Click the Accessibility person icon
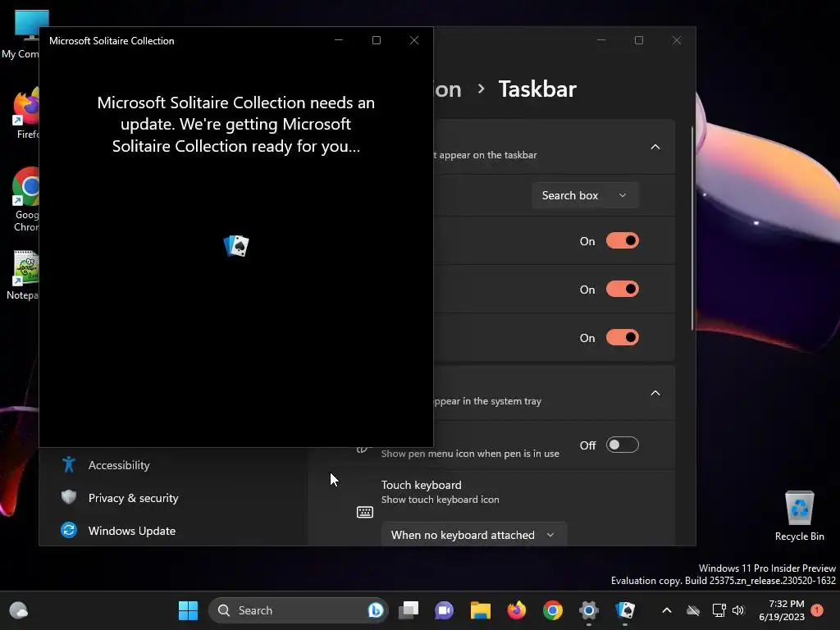 69,464
